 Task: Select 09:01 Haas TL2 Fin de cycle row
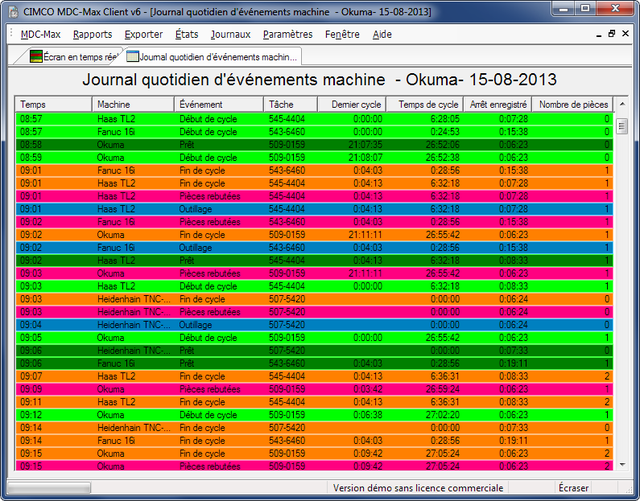point(314,183)
